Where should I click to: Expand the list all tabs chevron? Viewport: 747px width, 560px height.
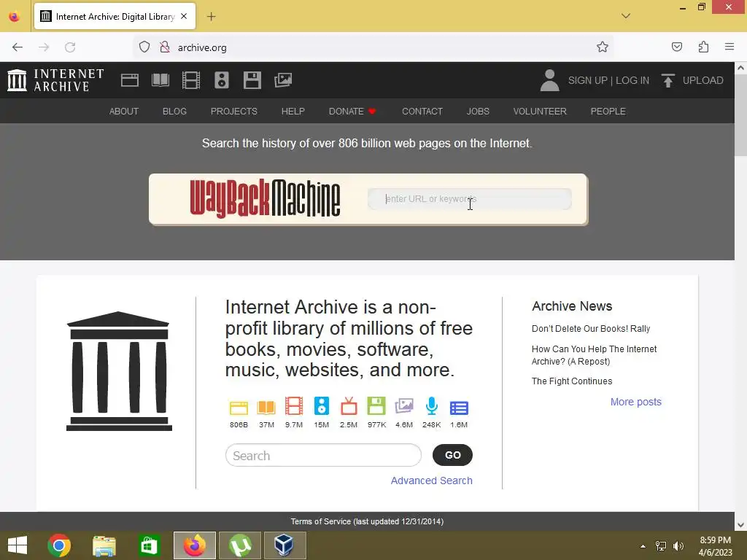click(x=626, y=16)
